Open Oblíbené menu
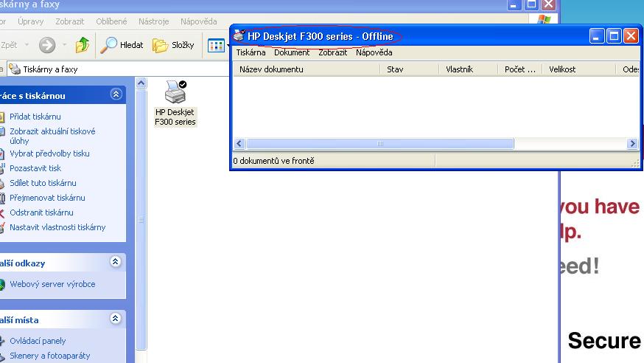The width and height of the screenshot is (644, 363). pos(111,21)
